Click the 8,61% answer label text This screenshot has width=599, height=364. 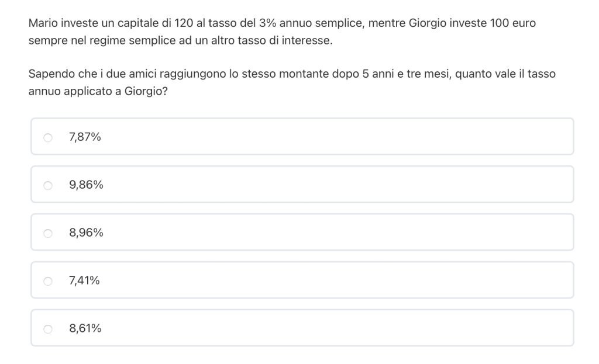(85, 329)
